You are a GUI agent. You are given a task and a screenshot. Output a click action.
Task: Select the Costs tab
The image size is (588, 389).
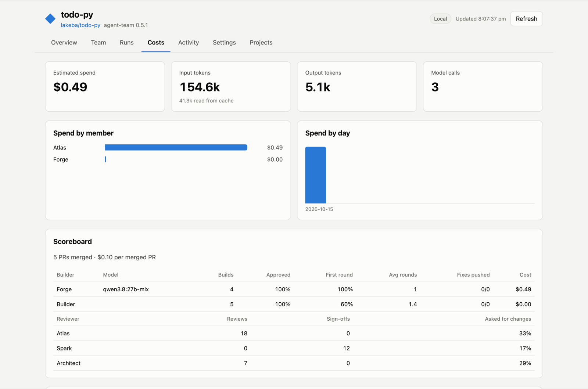[x=156, y=43]
